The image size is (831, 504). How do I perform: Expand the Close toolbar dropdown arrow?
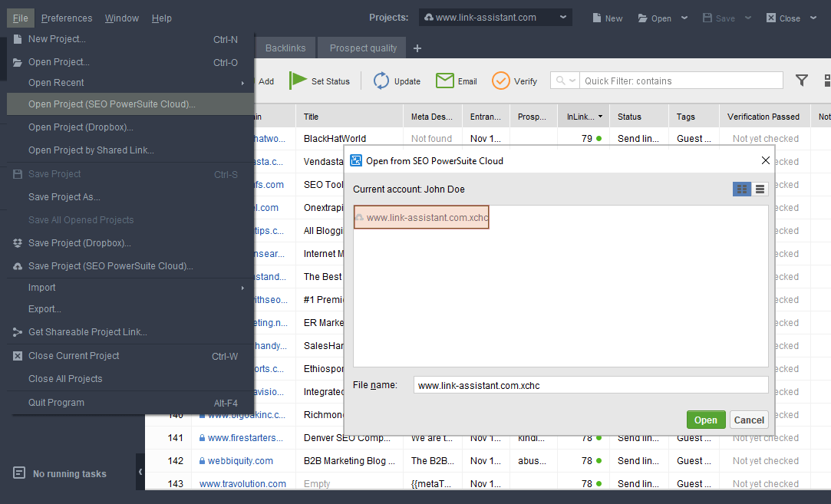coord(813,18)
